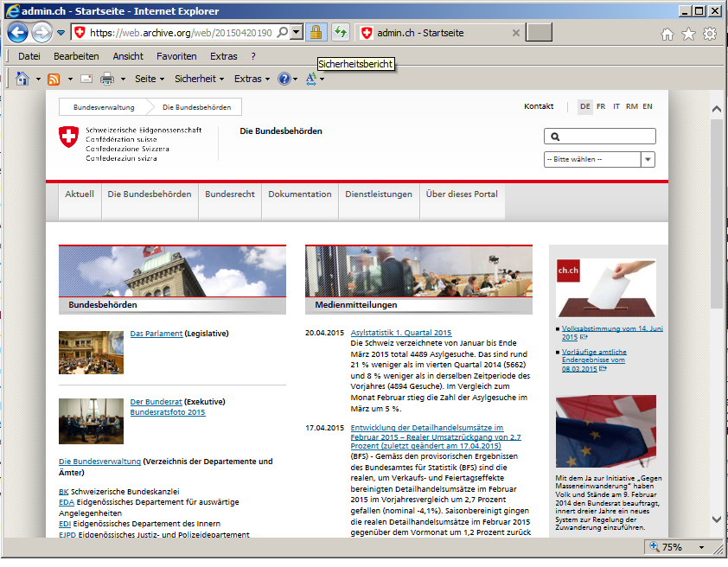The image size is (728, 567).
Task: Refresh the page with green arrows icon
Action: tap(341, 33)
